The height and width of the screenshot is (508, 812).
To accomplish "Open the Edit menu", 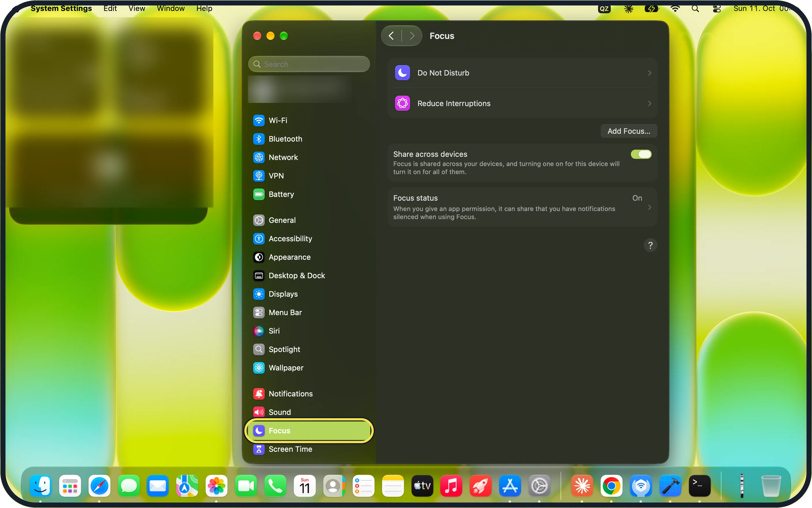I will [110, 8].
